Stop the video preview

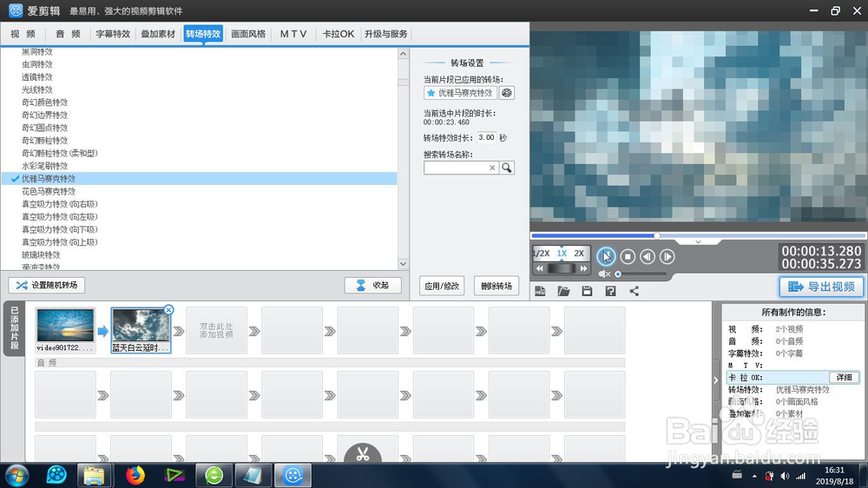pos(628,256)
